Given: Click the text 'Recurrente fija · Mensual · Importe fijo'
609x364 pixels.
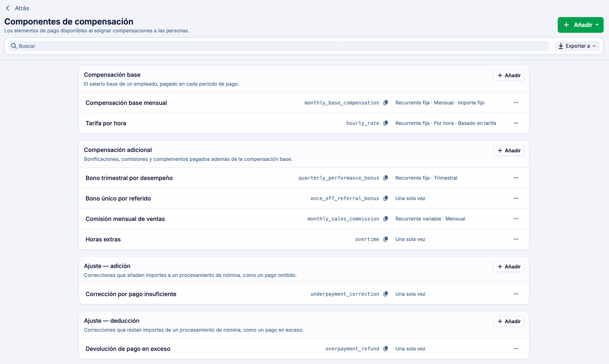Looking at the screenshot, I should pyautogui.click(x=440, y=103).
